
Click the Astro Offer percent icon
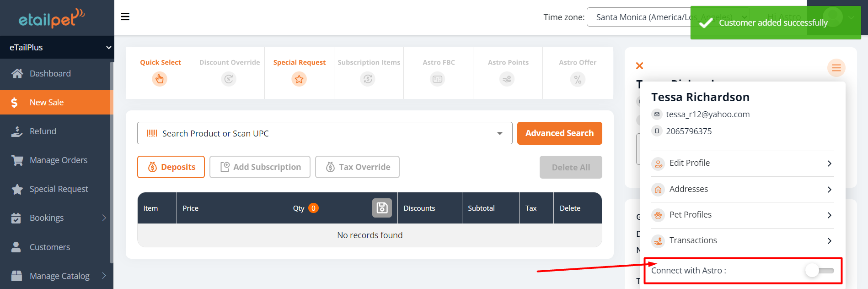(578, 80)
